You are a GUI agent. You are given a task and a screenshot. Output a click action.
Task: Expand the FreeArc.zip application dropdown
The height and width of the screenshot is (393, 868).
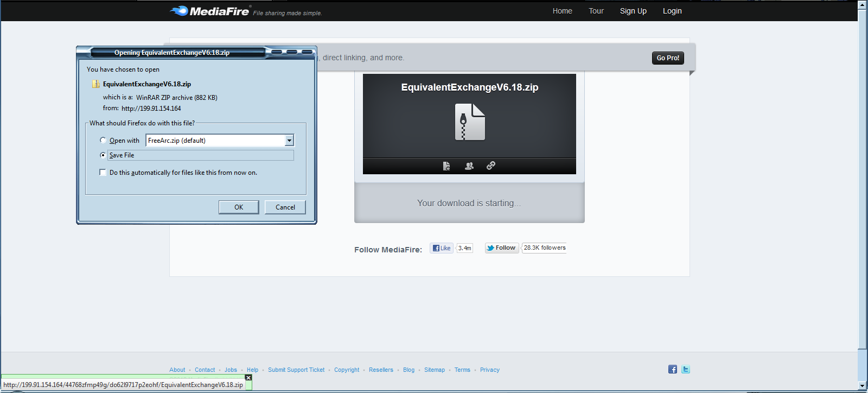(289, 140)
